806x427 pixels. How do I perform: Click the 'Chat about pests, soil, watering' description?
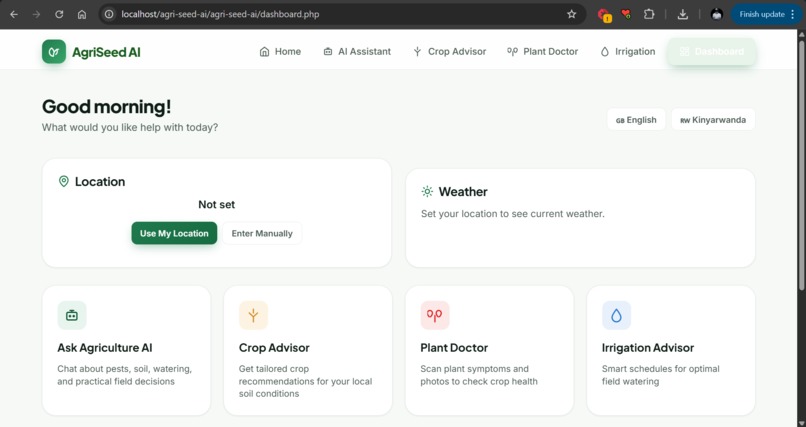[124, 375]
